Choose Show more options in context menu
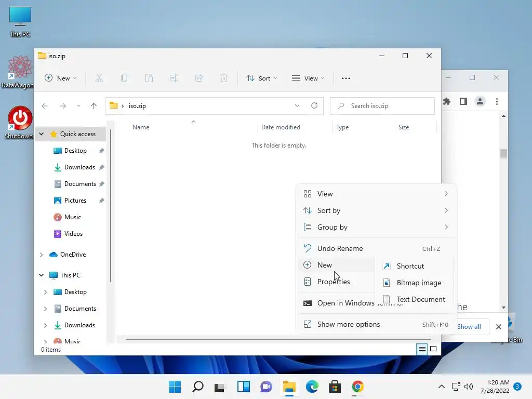Viewport: 532px width, 399px height. (376, 324)
